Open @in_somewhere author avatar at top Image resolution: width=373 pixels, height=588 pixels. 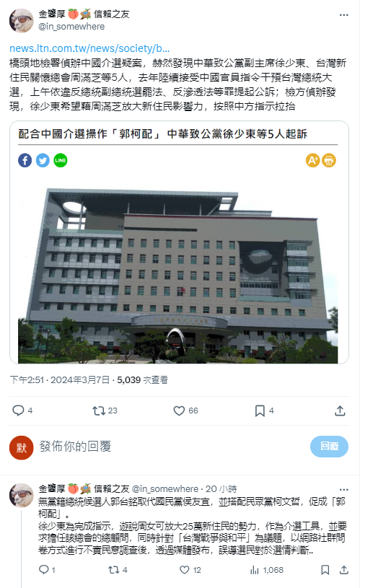pyautogui.click(x=22, y=21)
